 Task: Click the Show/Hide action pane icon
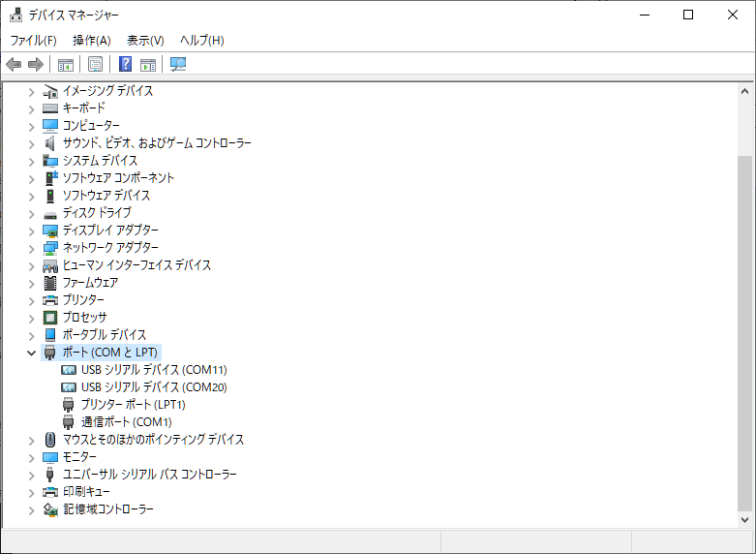click(148, 65)
